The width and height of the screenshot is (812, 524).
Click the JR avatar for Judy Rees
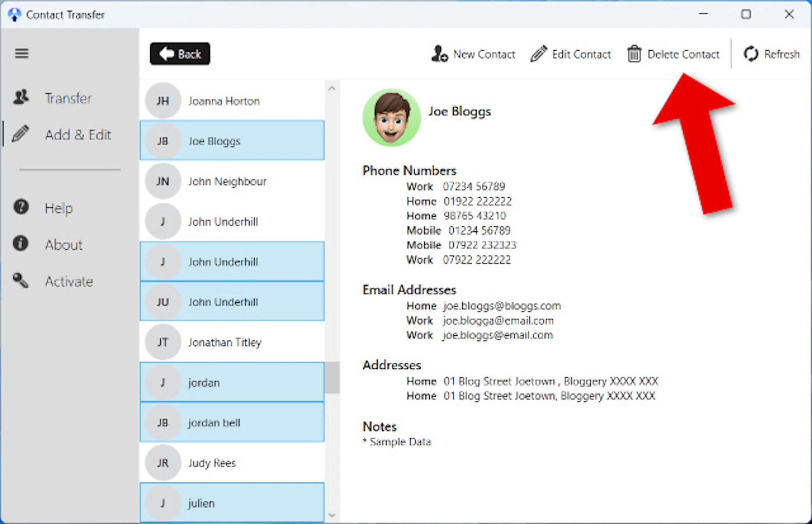click(163, 463)
